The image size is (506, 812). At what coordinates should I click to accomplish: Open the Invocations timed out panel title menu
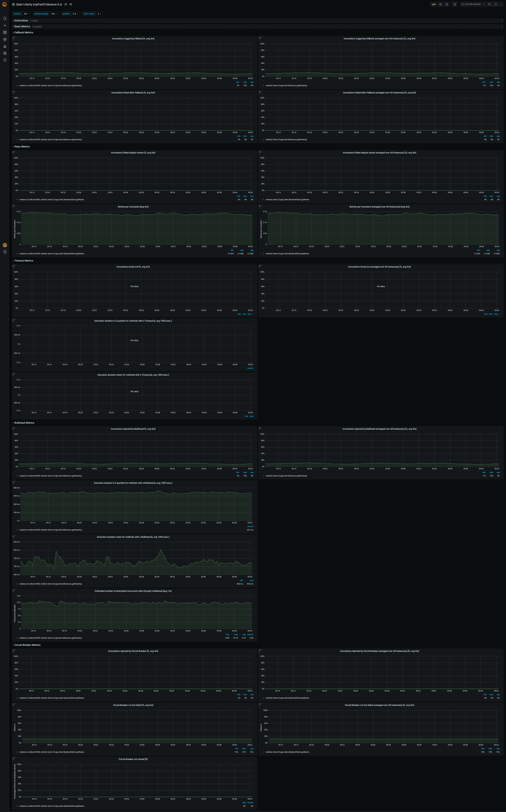tap(133, 267)
